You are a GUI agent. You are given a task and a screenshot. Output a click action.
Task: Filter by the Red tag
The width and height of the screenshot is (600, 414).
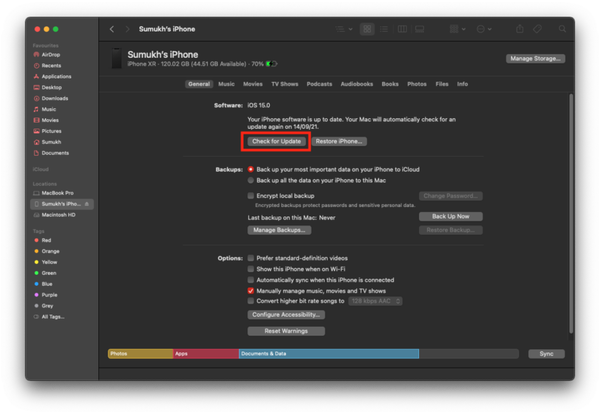[x=42, y=240]
